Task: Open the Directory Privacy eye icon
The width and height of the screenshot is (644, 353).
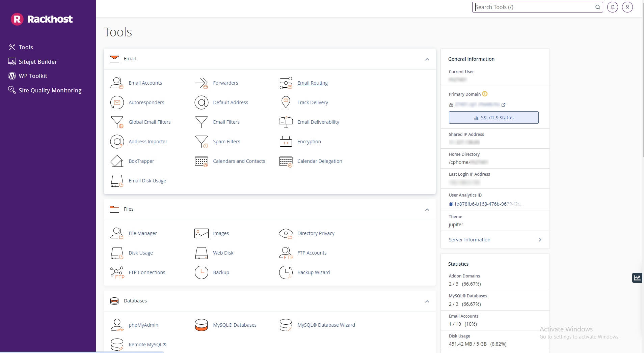Action: pyautogui.click(x=286, y=233)
